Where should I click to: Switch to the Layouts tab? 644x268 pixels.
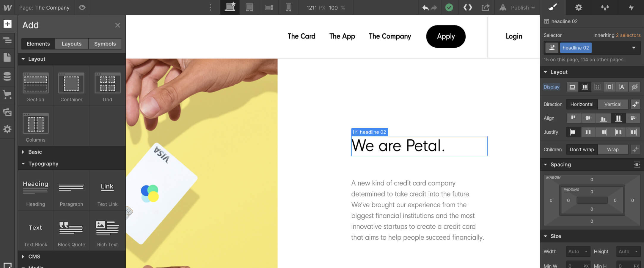72,44
